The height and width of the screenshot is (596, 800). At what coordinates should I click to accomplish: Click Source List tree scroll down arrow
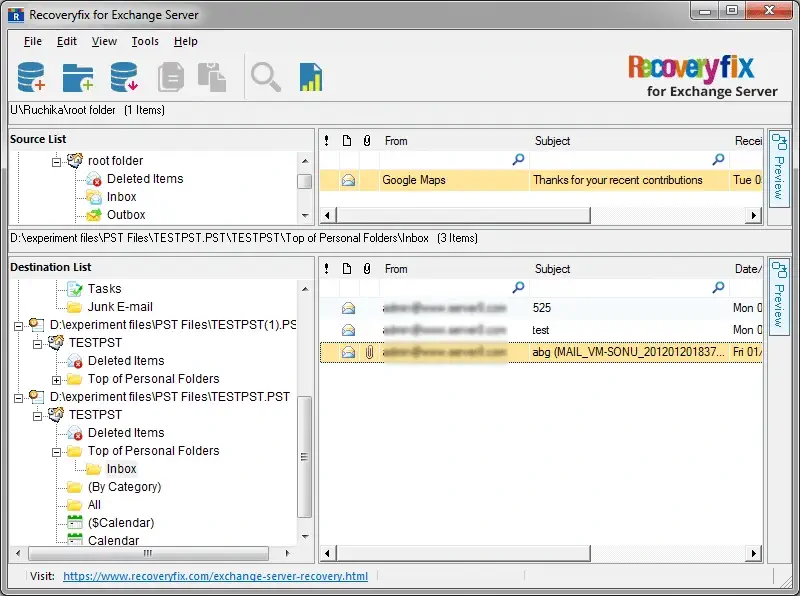(x=305, y=216)
